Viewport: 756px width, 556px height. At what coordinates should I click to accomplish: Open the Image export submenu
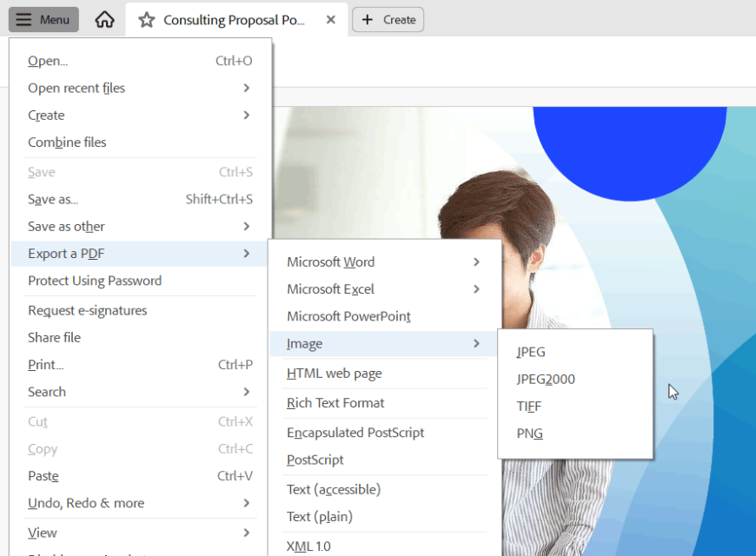click(384, 343)
